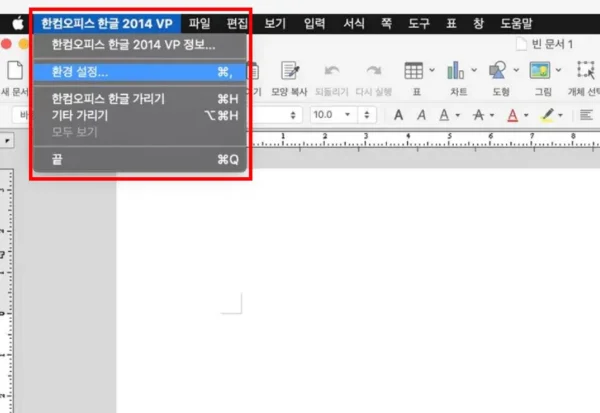600x413 pixels.
Task: Click the 그림 picture icon
Action: pos(540,71)
